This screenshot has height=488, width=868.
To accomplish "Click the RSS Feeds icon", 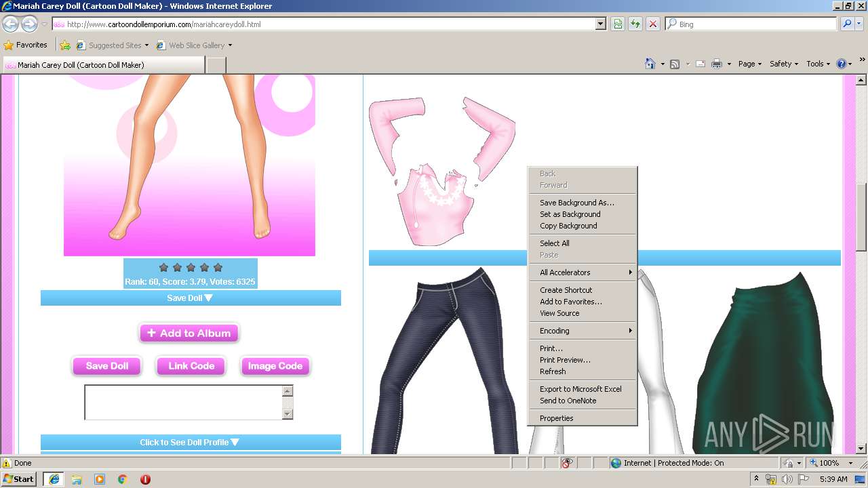I will [675, 64].
